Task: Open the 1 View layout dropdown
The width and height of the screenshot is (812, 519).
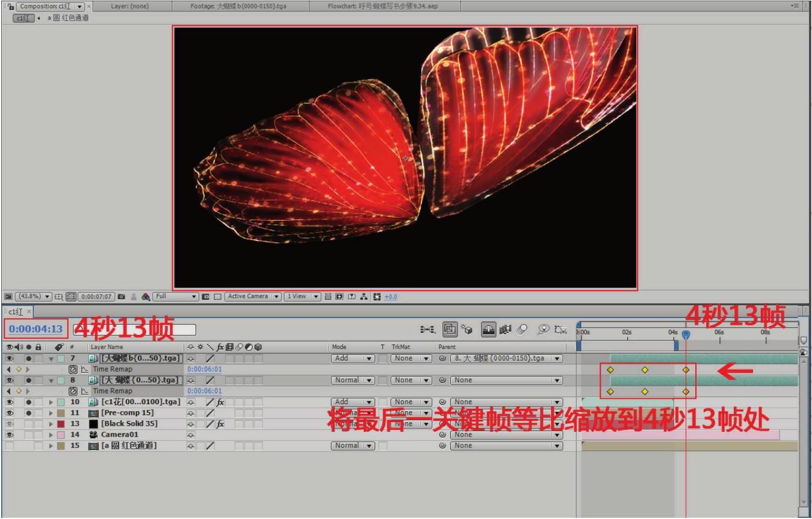Action: (x=302, y=296)
